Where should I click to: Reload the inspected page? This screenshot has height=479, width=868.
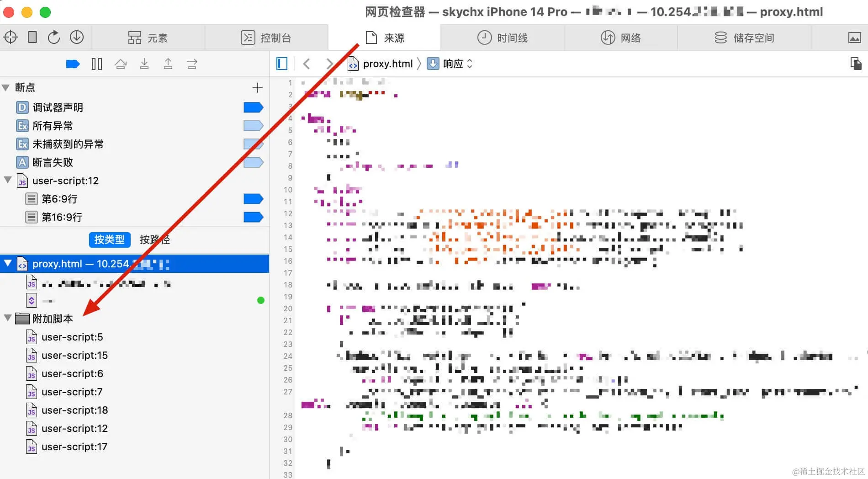[54, 37]
